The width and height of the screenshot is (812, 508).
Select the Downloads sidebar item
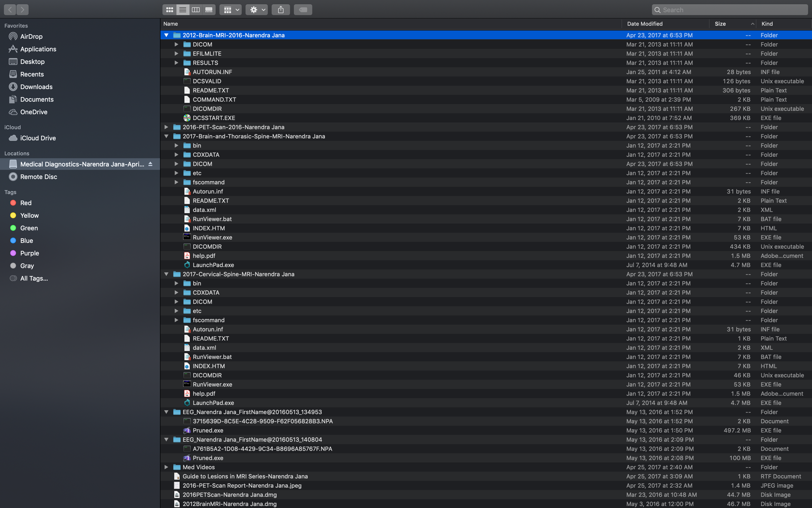(36, 87)
